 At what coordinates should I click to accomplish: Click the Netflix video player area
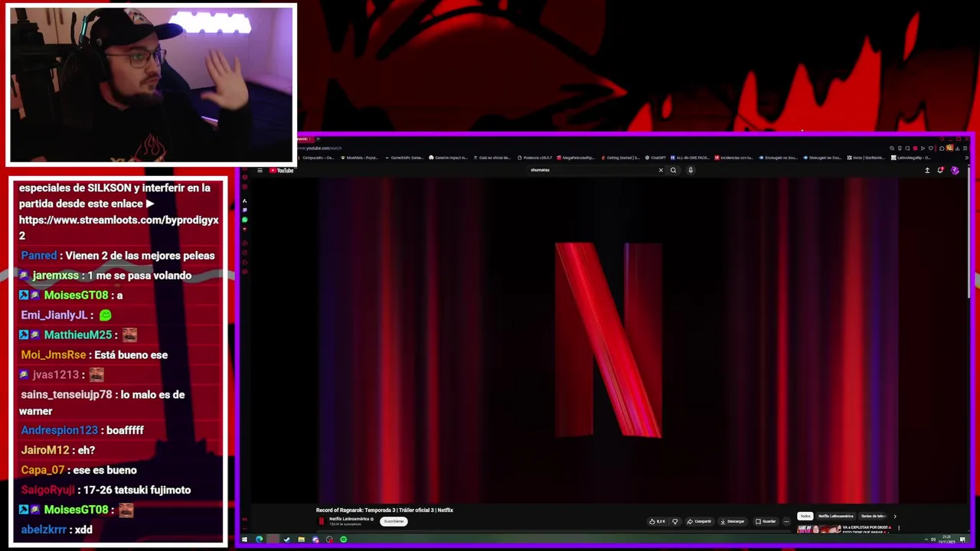pyautogui.click(x=608, y=341)
